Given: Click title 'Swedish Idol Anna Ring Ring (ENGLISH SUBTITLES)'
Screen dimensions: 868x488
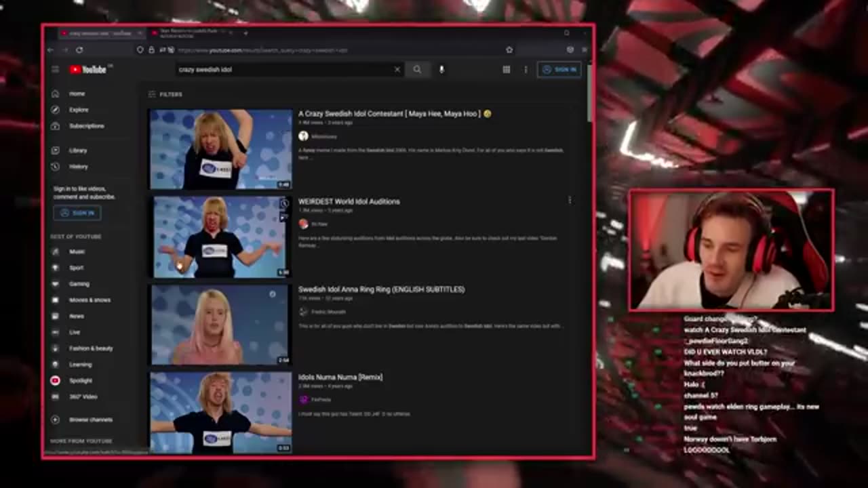Looking at the screenshot, I should (381, 289).
